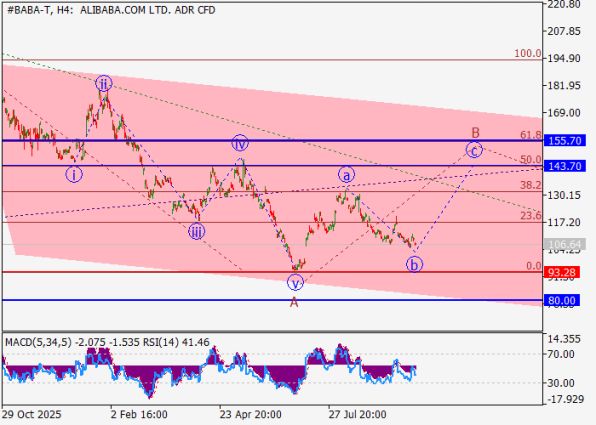Click the 80.00 price level tag
This screenshot has width=596, height=425.
point(562,301)
